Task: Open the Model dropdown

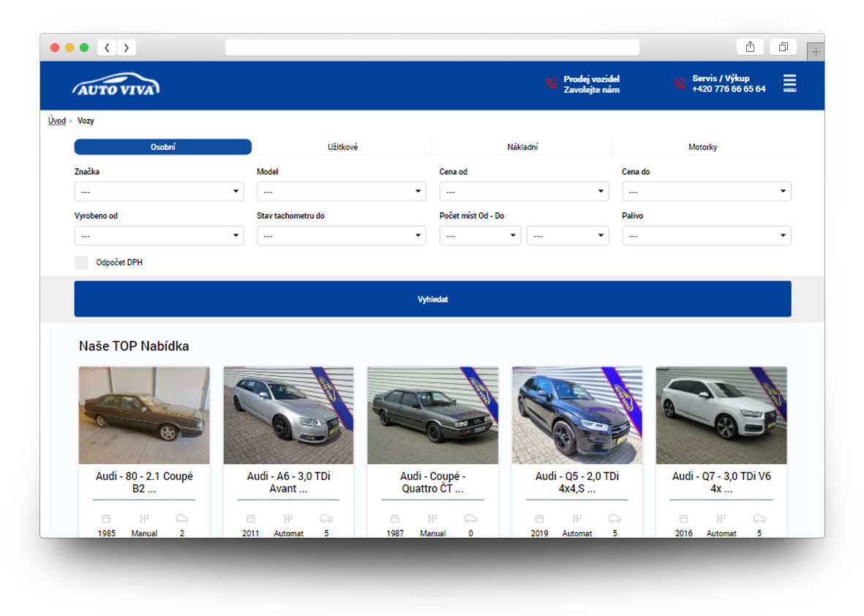Action: 341,191
